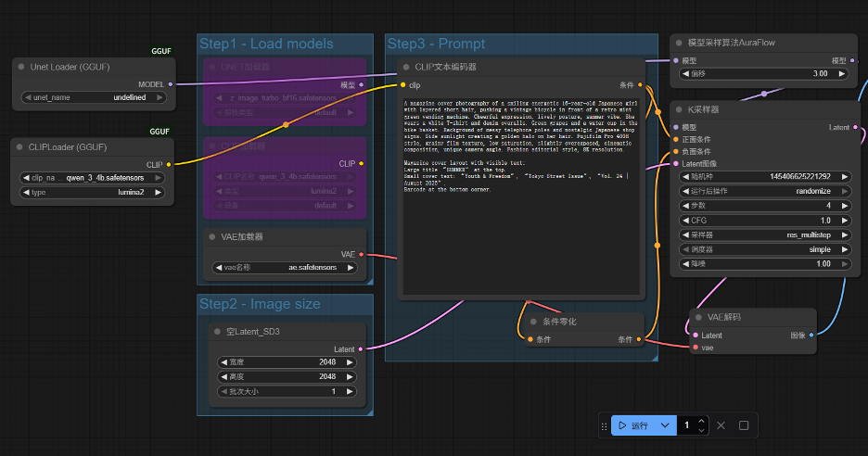Open the run options dropdown chevron
This screenshot has height=456, width=868.
coord(665,425)
